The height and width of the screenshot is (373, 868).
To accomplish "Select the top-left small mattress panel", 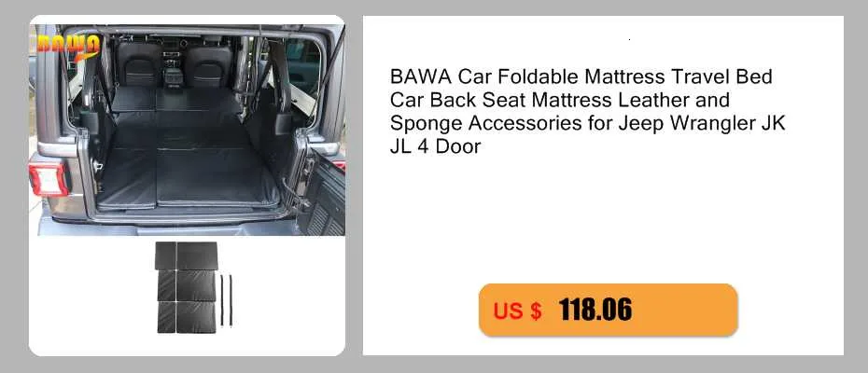I will pos(165,256).
